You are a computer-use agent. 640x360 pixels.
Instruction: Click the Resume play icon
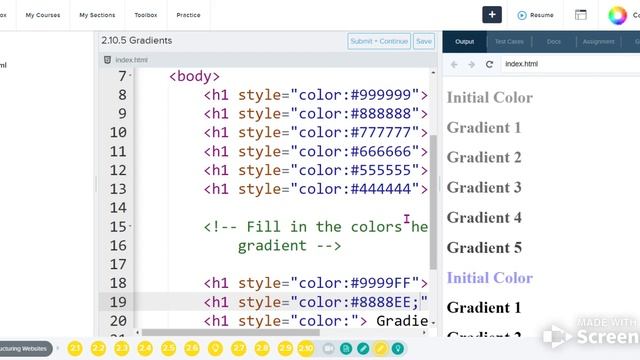(x=522, y=15)
